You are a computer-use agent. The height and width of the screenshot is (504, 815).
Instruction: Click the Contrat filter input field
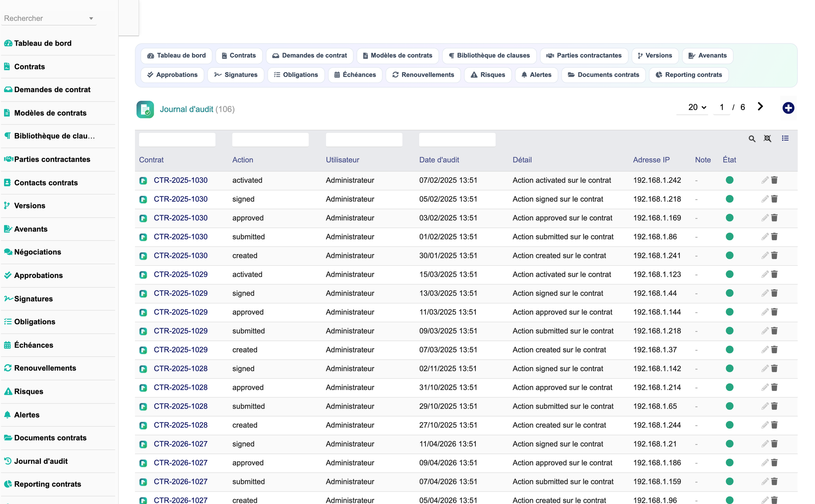click(177, 139)
